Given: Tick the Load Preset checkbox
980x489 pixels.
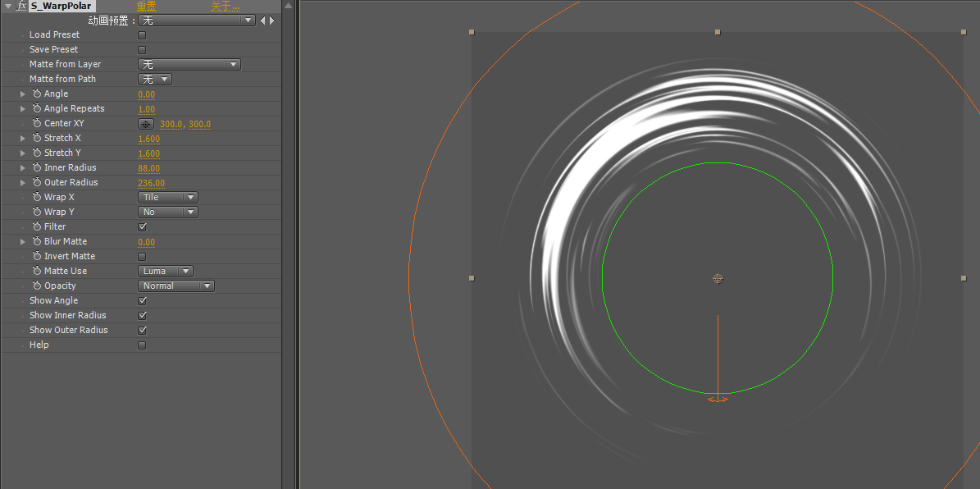Looking at the screenshot, I should tap(142, 35).
